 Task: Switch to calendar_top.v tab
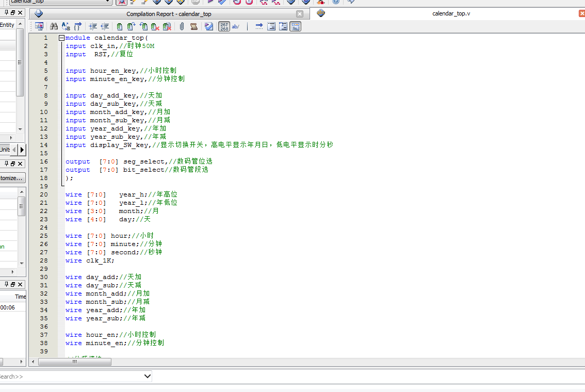tap(451, 13)
